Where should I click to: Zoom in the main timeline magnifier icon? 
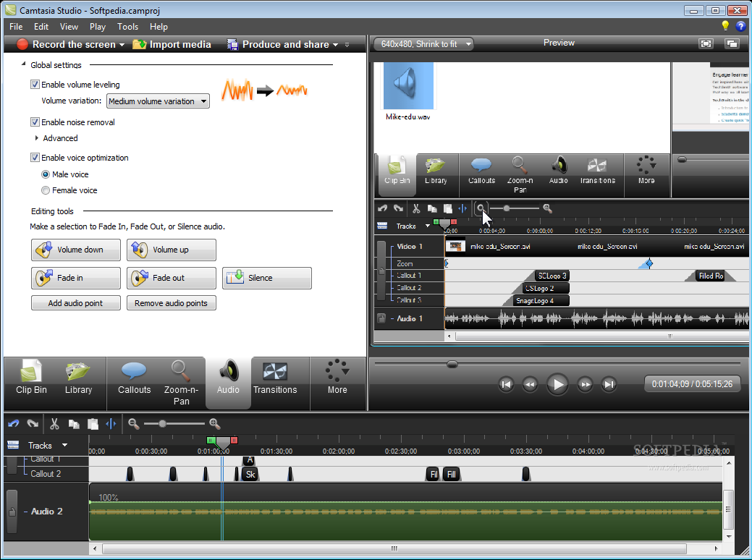[x=214, y=424]
